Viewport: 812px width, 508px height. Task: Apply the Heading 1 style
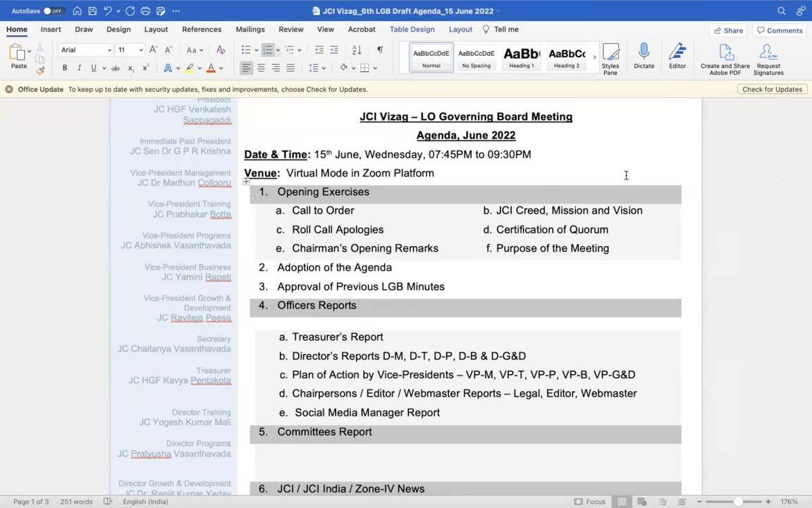click(522, 57)
